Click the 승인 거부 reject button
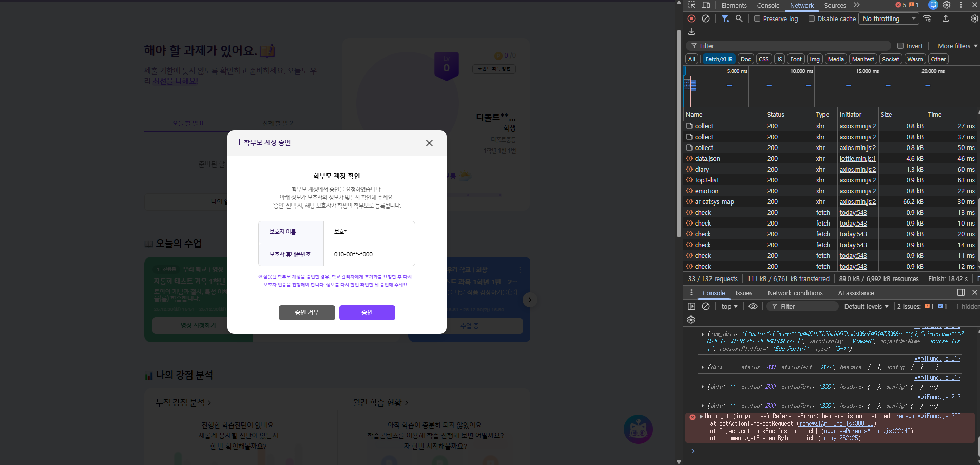The width and height of the screenshot is (980, 465). click(x=306, y=312)
